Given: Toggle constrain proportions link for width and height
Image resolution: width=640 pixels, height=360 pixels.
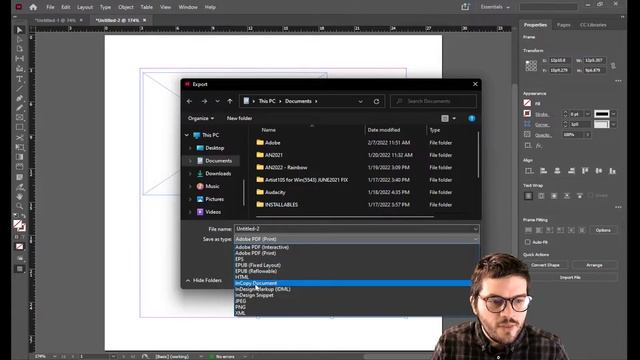Looking at the screenshot, I should (613, 65).
